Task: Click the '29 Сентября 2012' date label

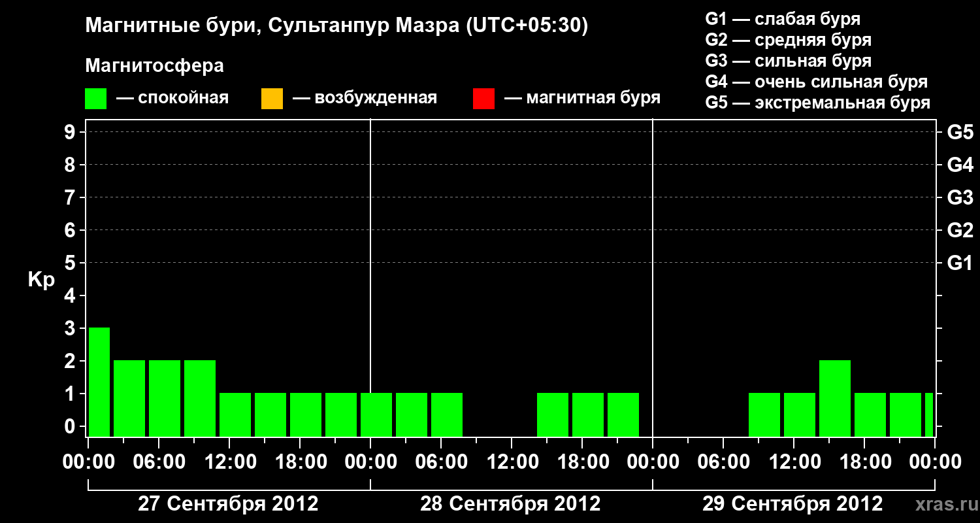Action: click(792, 504)
